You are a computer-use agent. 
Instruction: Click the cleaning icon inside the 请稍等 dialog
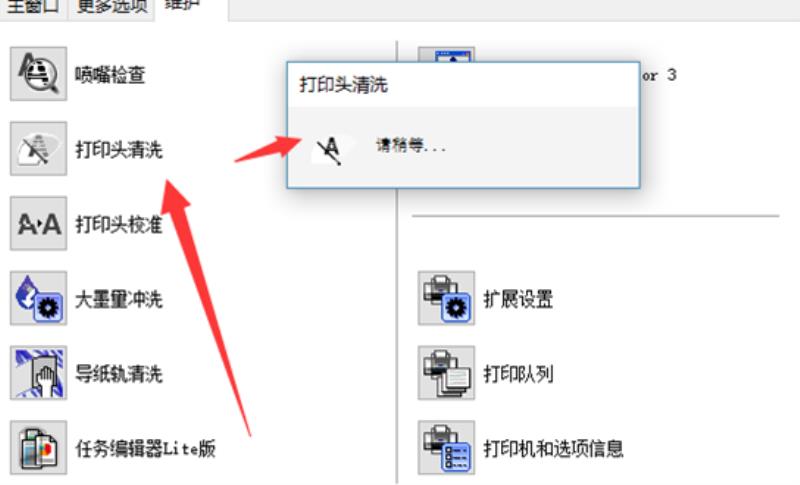[x=331, y=150]
